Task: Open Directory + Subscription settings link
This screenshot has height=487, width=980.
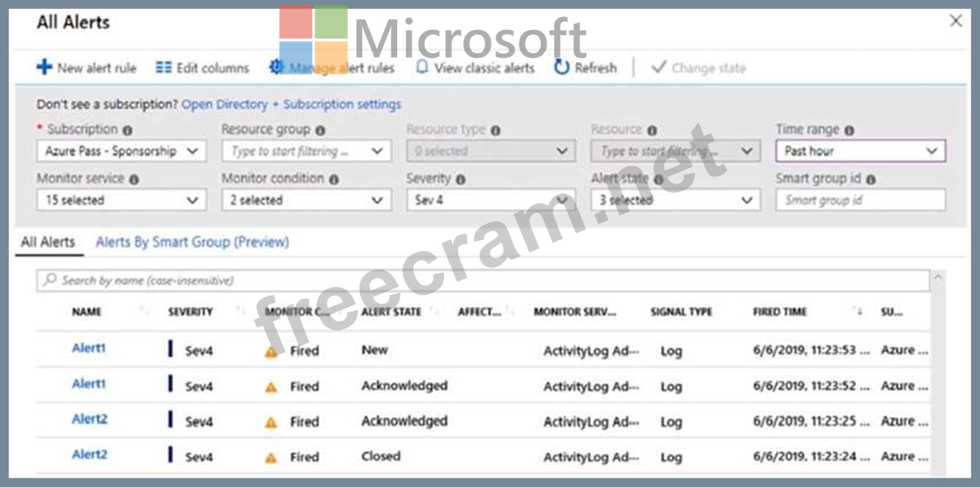Action: (x=291, y=104)
